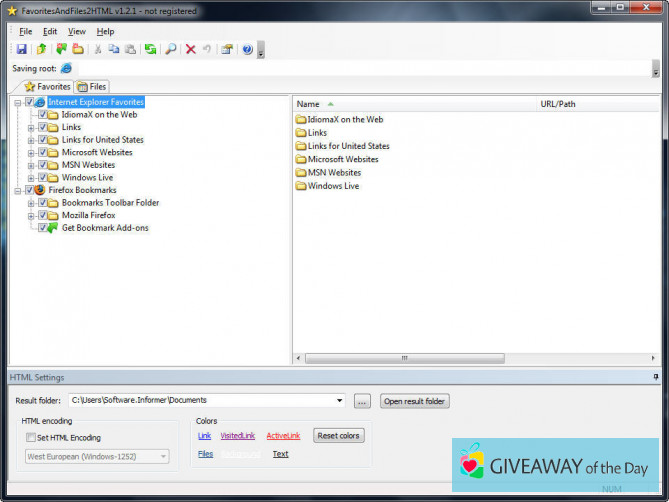Click the red X Delete icon
This screenshot has width=669, height=502.
point(191,49)
